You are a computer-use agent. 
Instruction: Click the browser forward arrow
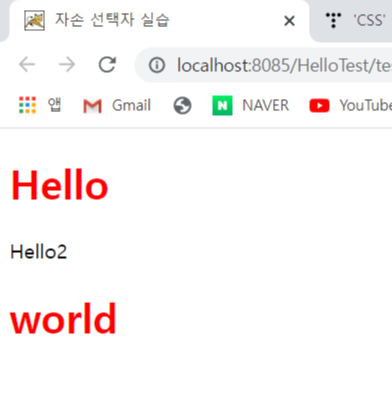click(x=67, y=64)
